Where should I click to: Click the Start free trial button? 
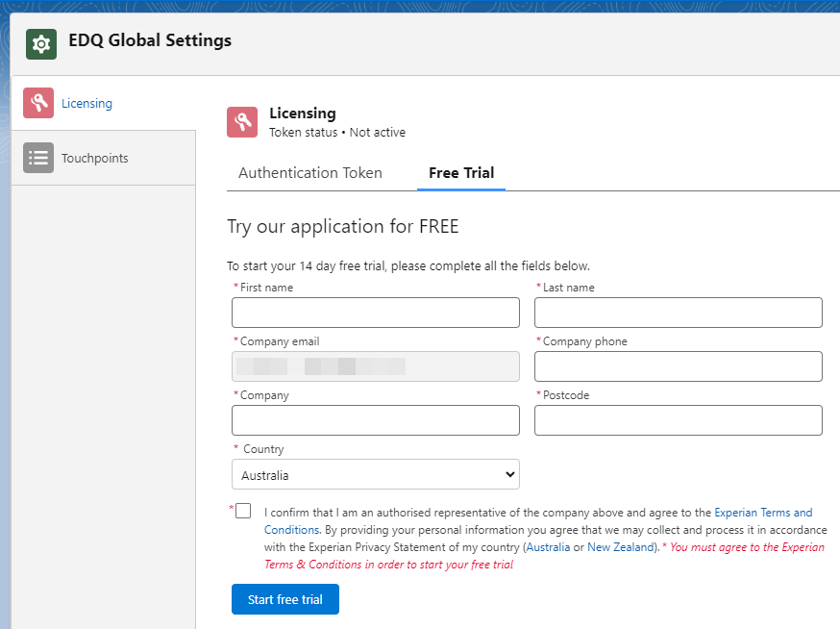point(285,599)
